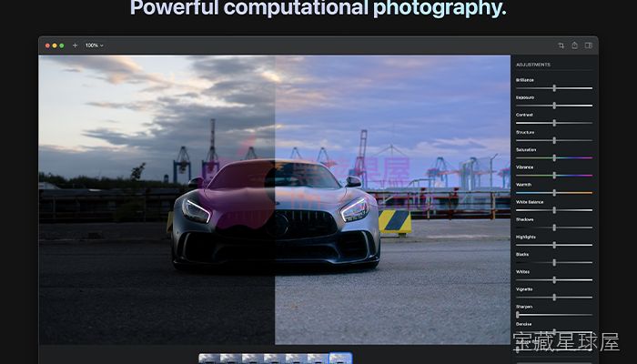Click the Whites slider

554,280
